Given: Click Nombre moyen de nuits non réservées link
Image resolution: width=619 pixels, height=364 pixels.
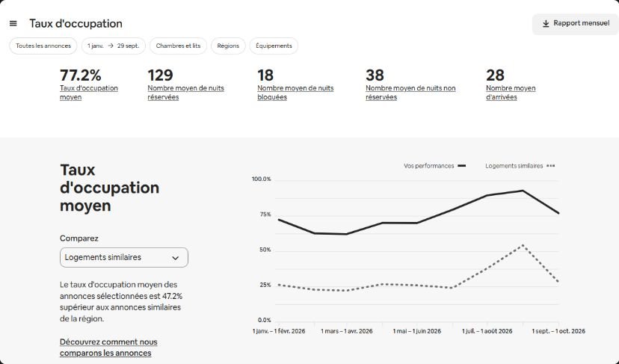Looking at the screenshot, I should tap(410, 93).
